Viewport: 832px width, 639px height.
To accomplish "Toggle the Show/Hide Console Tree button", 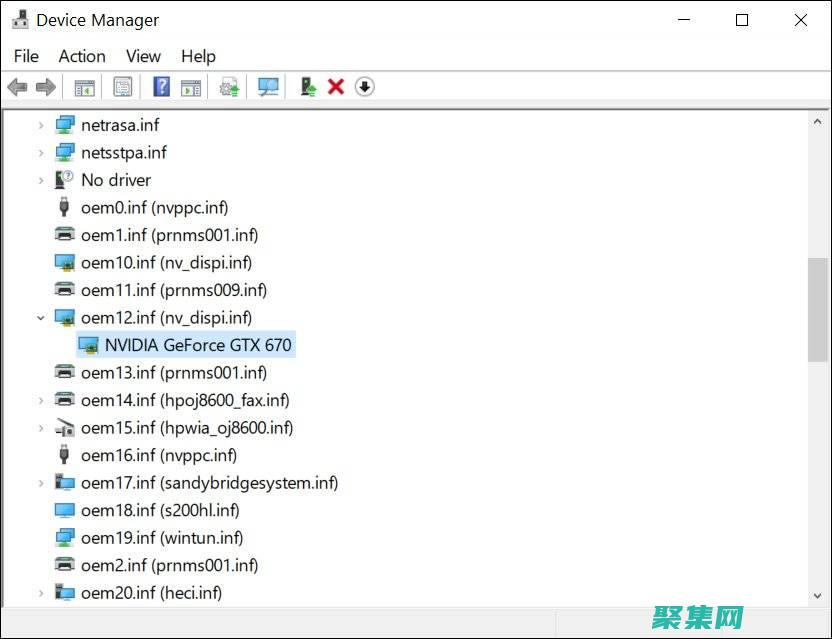I will click(84, 87).
